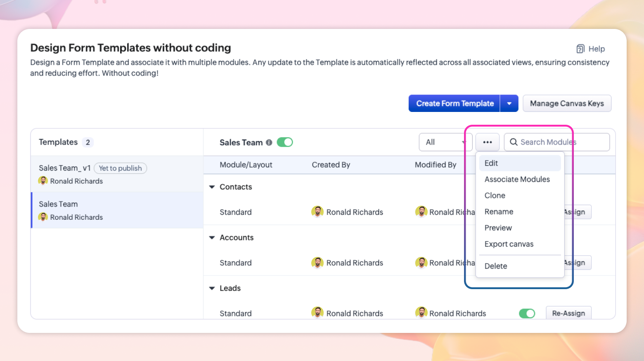The image size is (644, 361).
Task: Collapse the Leads module group
Action: point(212,288)
